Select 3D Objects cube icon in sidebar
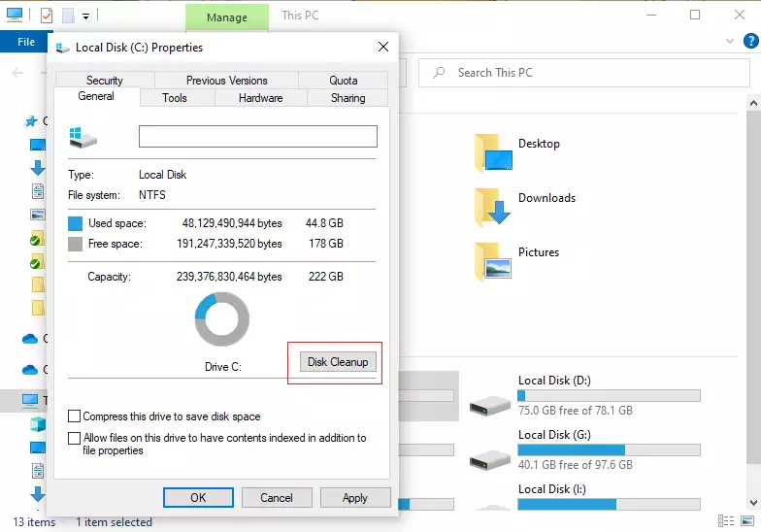The image size is (761, 532). [x=37, y=423]
